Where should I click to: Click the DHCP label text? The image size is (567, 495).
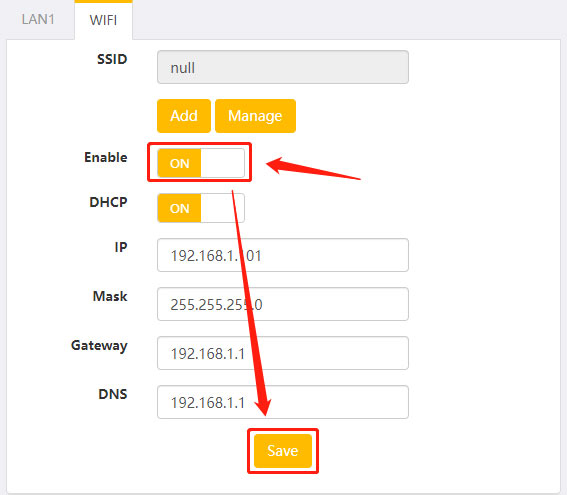[108, 202]
